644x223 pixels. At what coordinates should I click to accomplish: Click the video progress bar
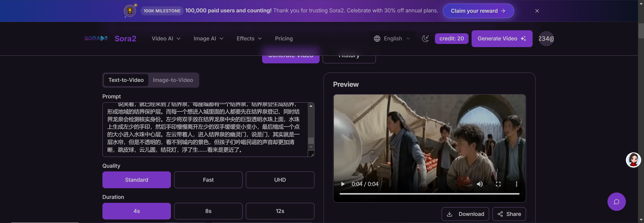point(429,193)
